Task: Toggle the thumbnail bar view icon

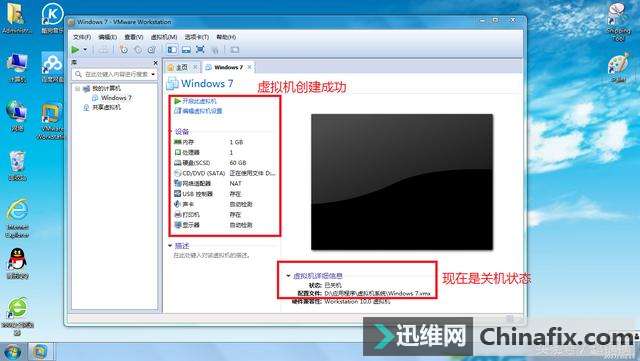Action: (186, 50)
